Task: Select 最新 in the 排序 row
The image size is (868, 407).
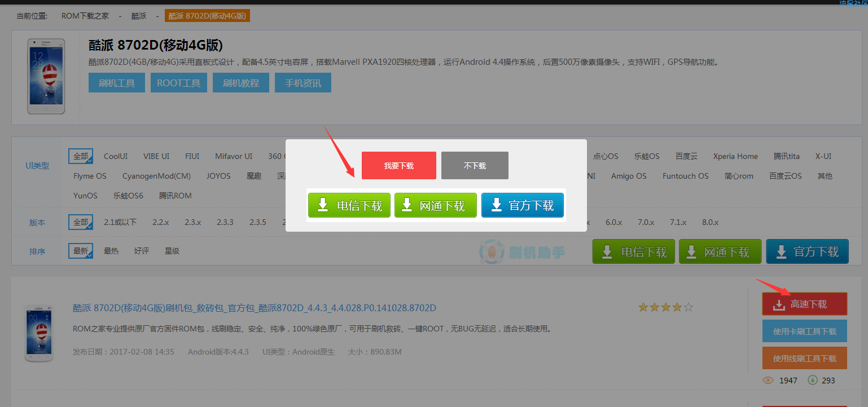Action: (81, 251)
